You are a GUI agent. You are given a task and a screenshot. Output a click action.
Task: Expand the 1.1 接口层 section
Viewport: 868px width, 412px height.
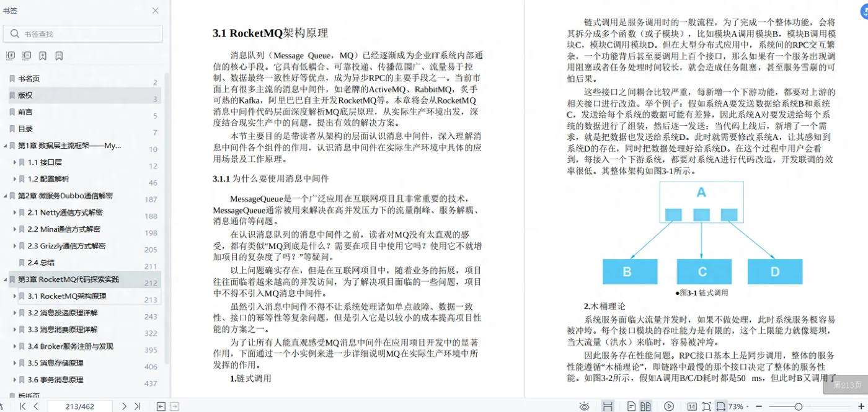[x=15, y=162]
